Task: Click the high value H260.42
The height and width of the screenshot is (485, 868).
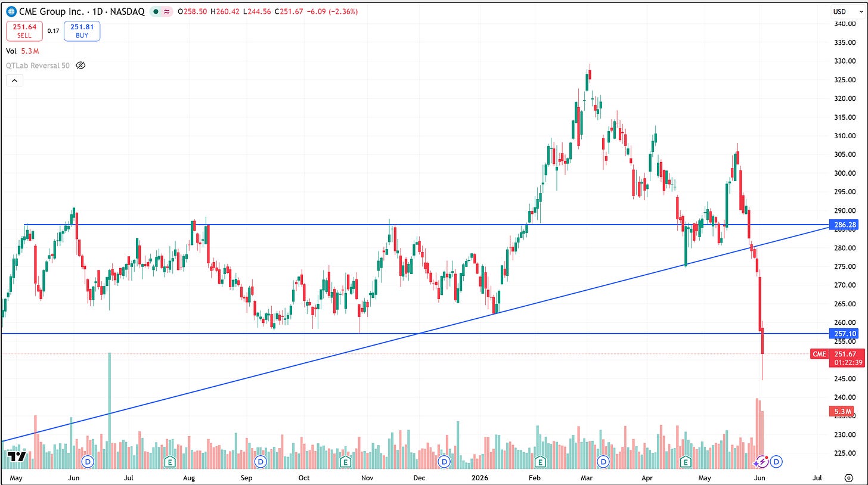Action: pos(225,11)
